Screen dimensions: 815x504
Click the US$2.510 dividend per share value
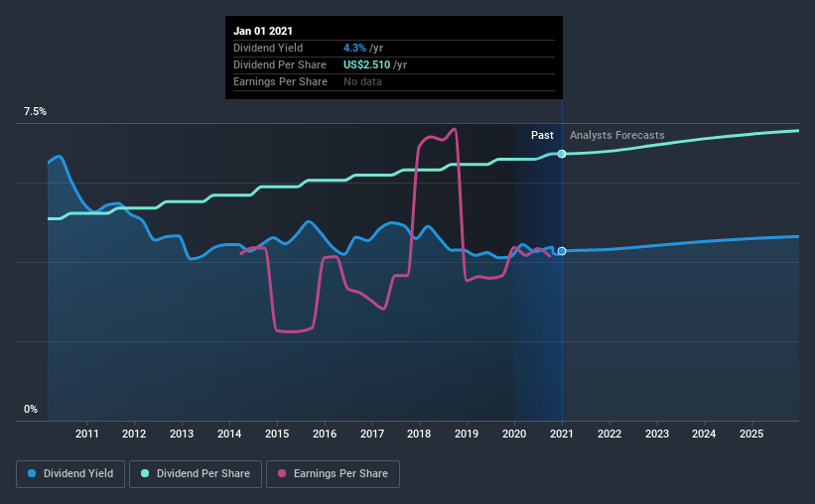367,64
